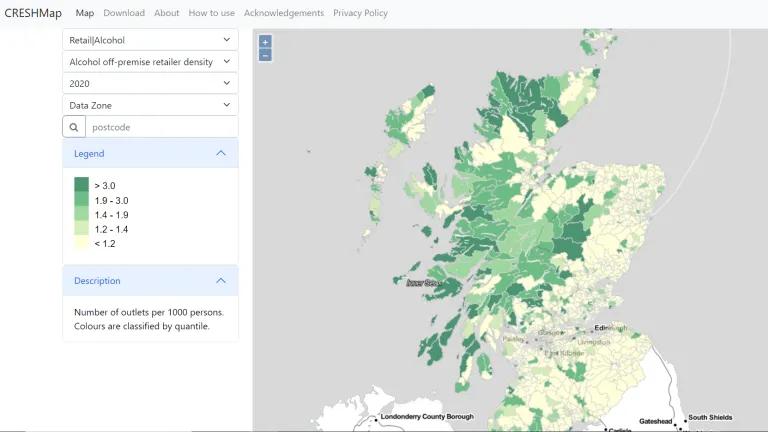Click the < 1.2 pale yellow swatch
Screen dimensions: 768x432
81,242
